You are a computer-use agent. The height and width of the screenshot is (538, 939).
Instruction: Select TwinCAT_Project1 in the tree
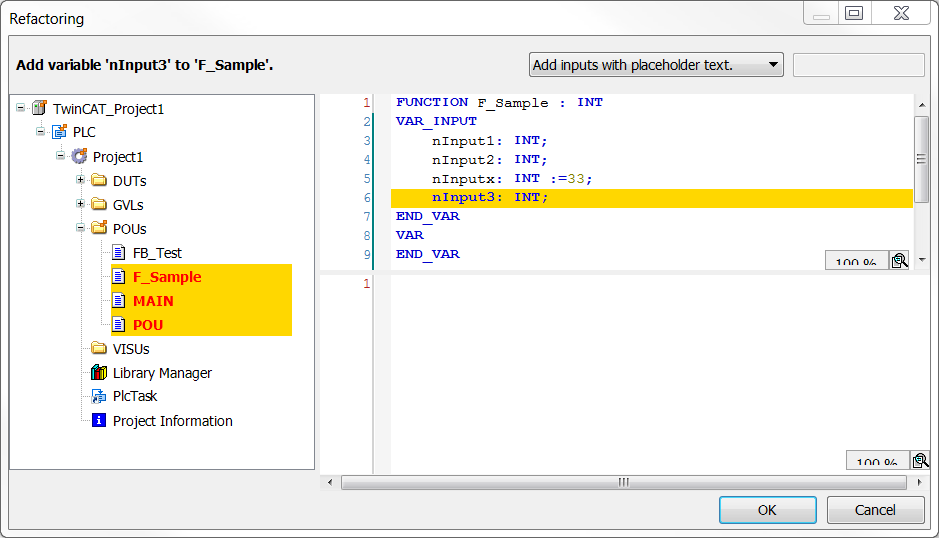(108, 108)
